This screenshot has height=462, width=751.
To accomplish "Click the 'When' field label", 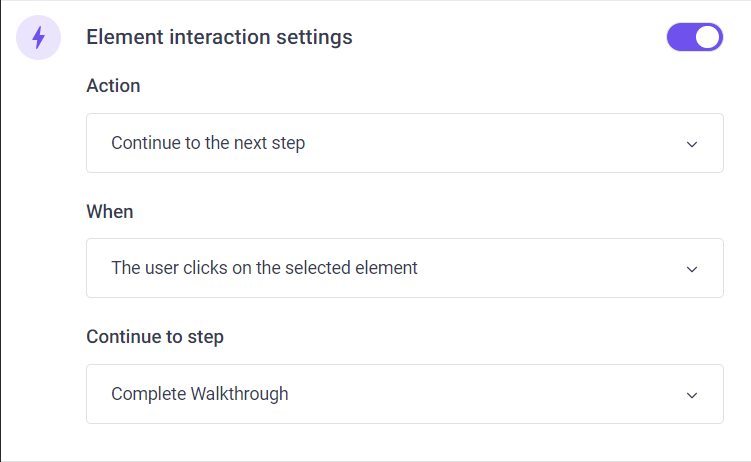I will tap(110, 211).
